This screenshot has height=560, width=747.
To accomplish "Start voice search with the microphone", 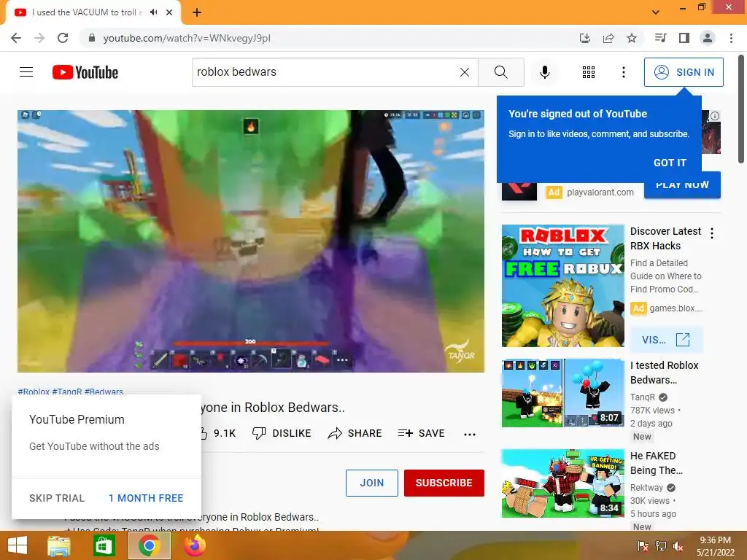I will click(545, 72).
